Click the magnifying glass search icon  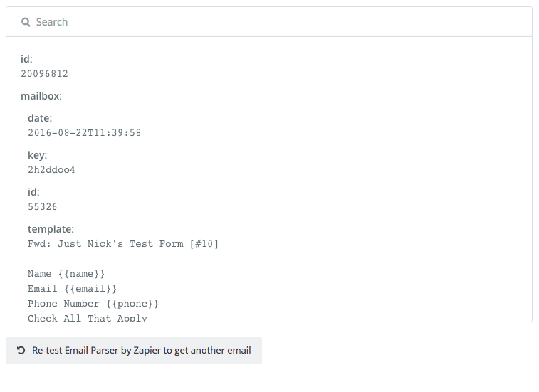(26, 22)
